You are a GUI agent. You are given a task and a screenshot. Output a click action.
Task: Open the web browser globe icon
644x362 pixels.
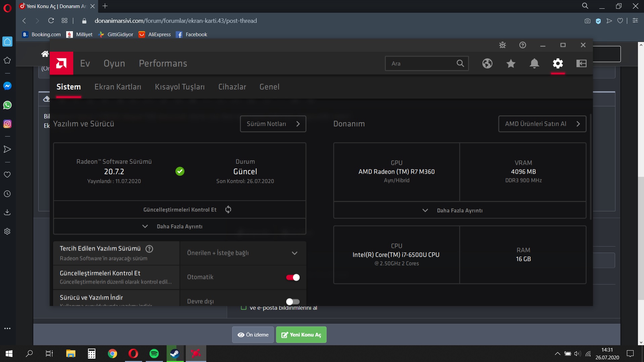click(x=487, y=63)
